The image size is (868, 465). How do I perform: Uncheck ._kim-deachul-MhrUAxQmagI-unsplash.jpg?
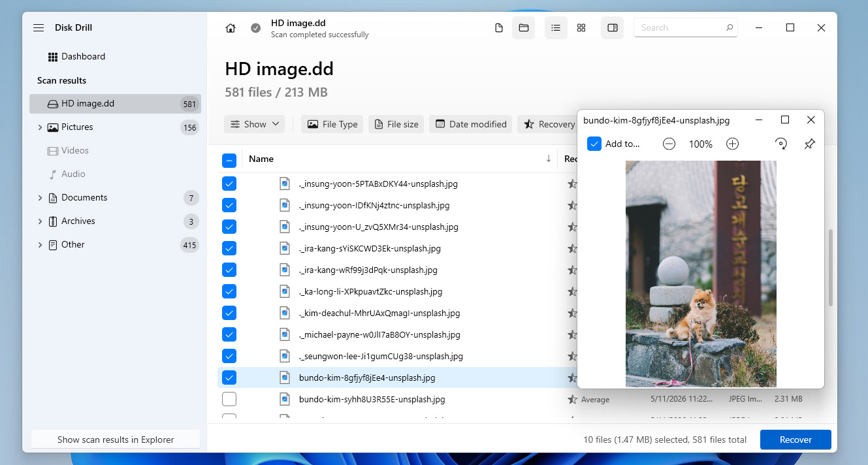pyautogui.click(x=229, y=313)
